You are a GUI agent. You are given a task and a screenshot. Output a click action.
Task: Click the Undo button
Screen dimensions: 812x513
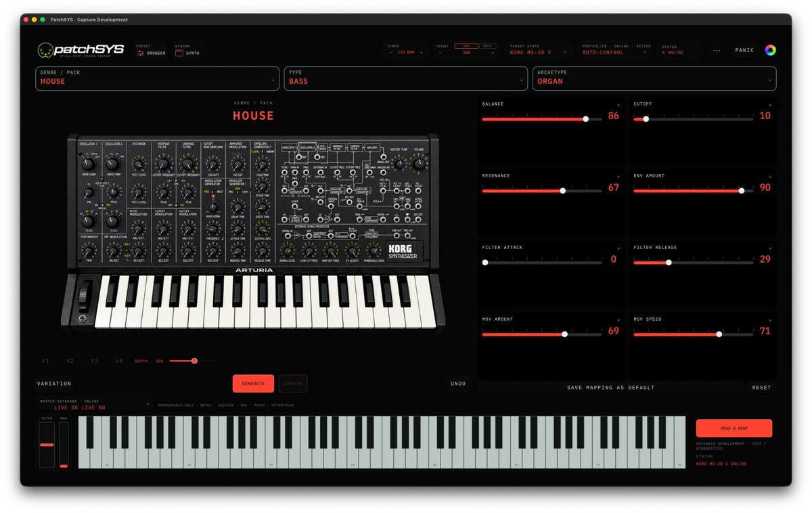[458, 384]
